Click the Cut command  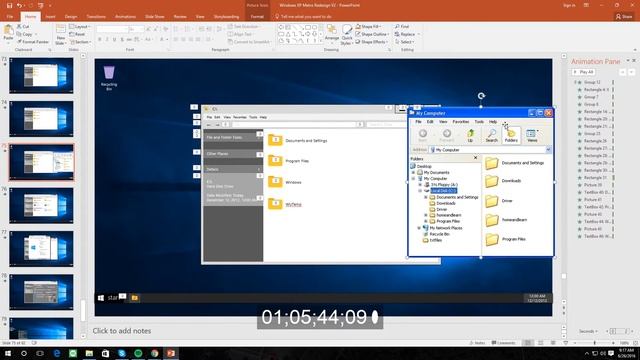pyautogui.click(x=23, y=27)
